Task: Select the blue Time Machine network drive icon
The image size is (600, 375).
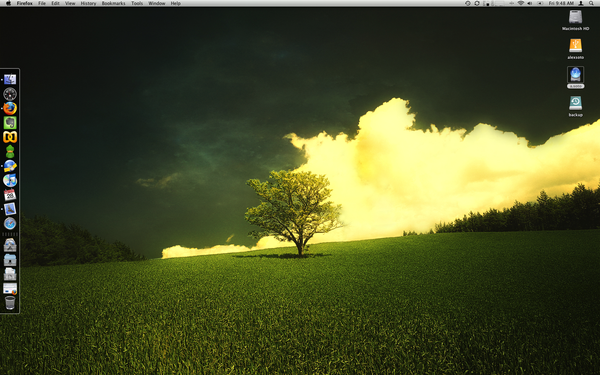Action: coord(575,75)
